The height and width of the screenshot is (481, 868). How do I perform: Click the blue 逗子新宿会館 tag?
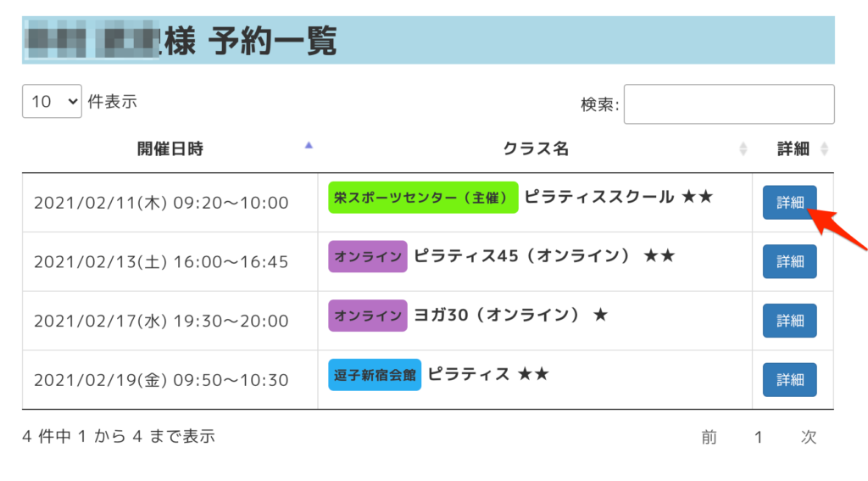375,375
